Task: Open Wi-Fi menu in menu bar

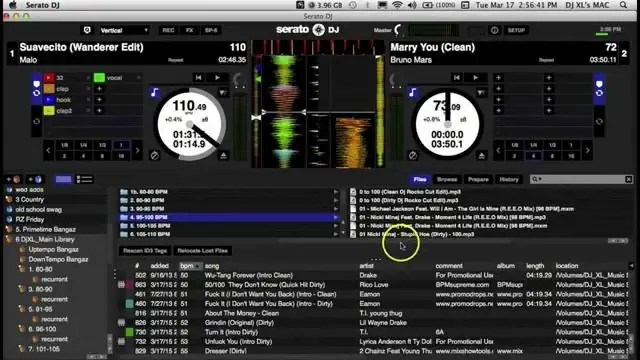Action: tap(397, 5)
